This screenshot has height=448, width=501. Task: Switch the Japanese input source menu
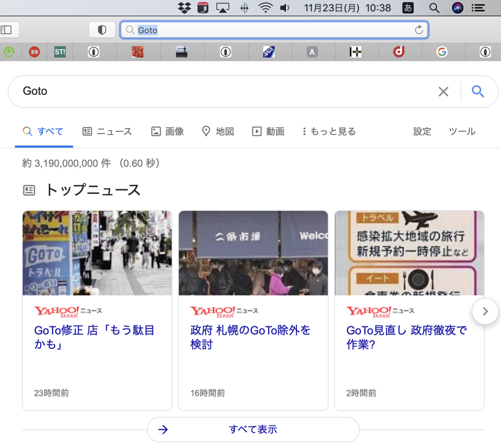coord(408,8)
